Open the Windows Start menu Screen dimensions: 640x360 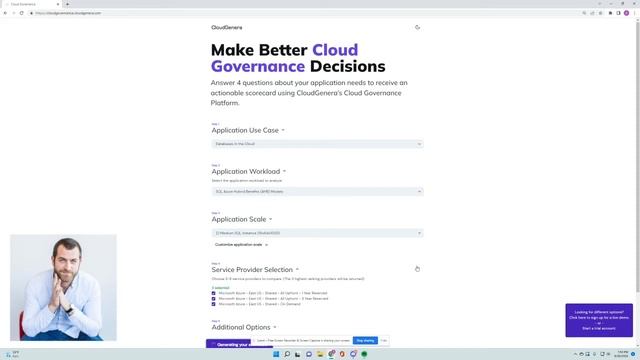click(x=276, y=354)
